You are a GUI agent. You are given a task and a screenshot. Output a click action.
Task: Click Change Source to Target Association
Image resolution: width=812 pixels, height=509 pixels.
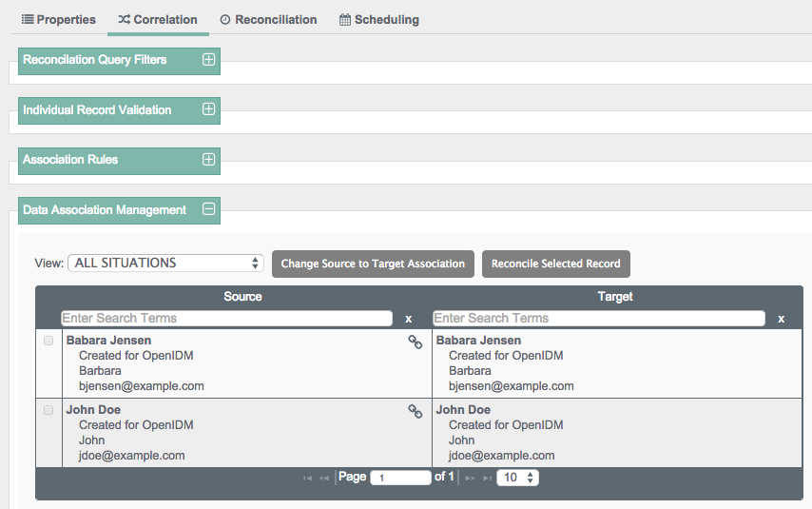373,264
